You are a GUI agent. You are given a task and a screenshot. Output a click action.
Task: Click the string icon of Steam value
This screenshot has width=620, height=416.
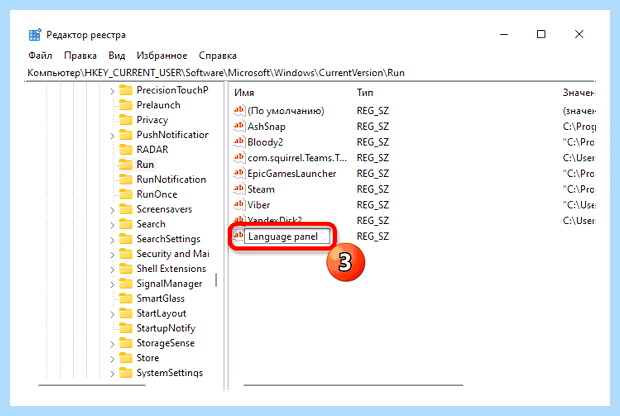tap(239, 189)
